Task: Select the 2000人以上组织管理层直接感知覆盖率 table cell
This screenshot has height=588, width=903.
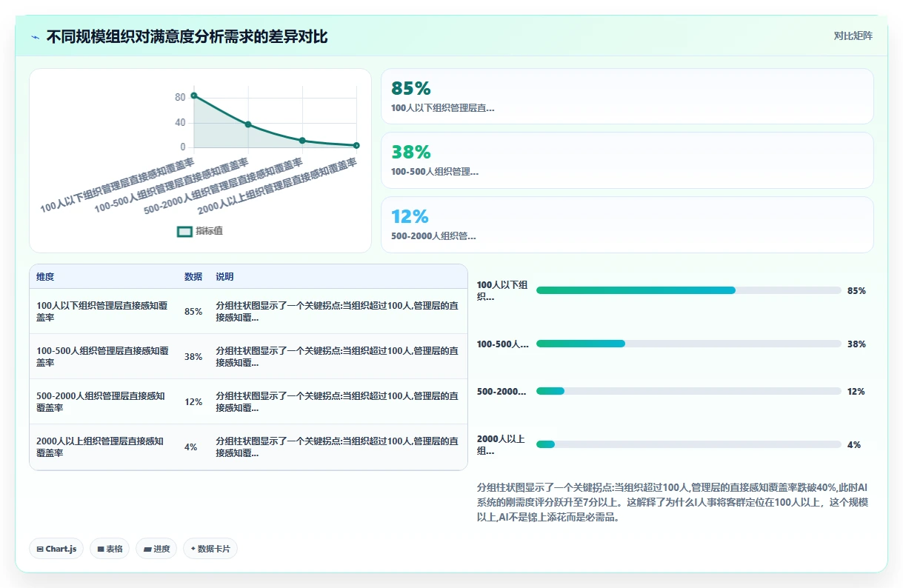Action: tap(103, 447)
